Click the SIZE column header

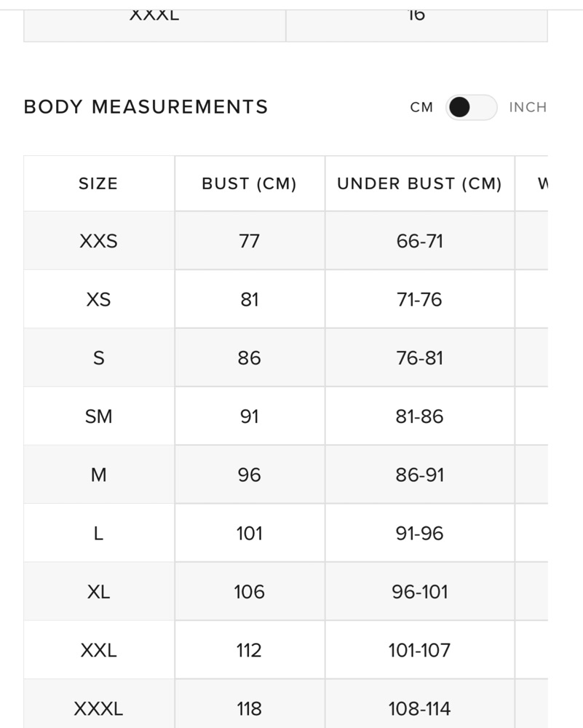[99, 183]
